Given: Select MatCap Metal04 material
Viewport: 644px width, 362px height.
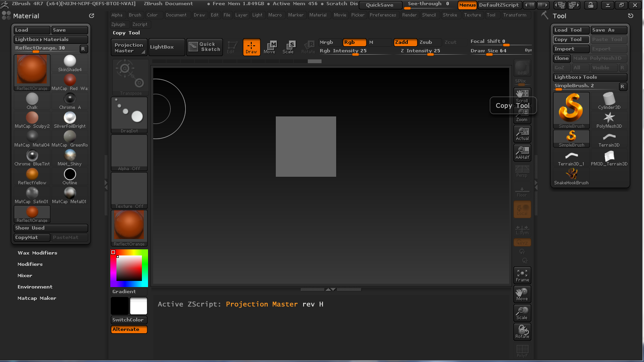Looking at the screenshot, I should [32, 139].
